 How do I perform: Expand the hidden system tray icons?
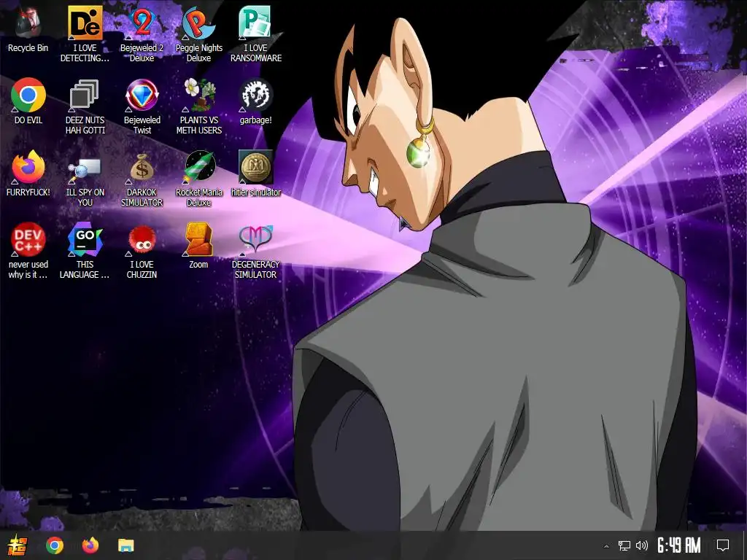coord(606,545)
